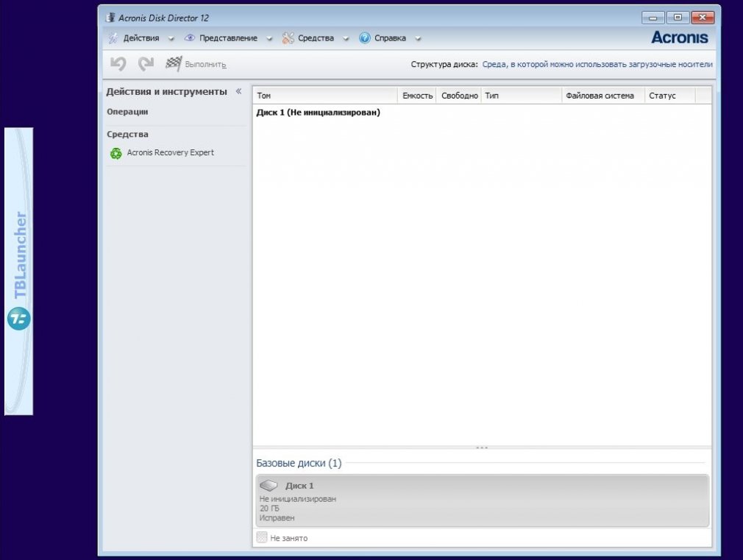Expand the Представление dropdown arrow
The image size is (743, 560).
(269, 38)
